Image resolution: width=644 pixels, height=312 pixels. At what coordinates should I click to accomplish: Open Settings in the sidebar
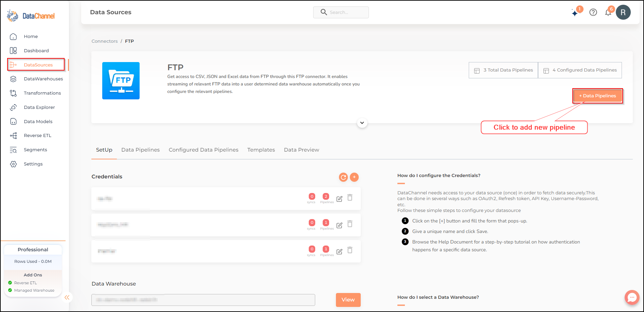(x=33, y=164)
